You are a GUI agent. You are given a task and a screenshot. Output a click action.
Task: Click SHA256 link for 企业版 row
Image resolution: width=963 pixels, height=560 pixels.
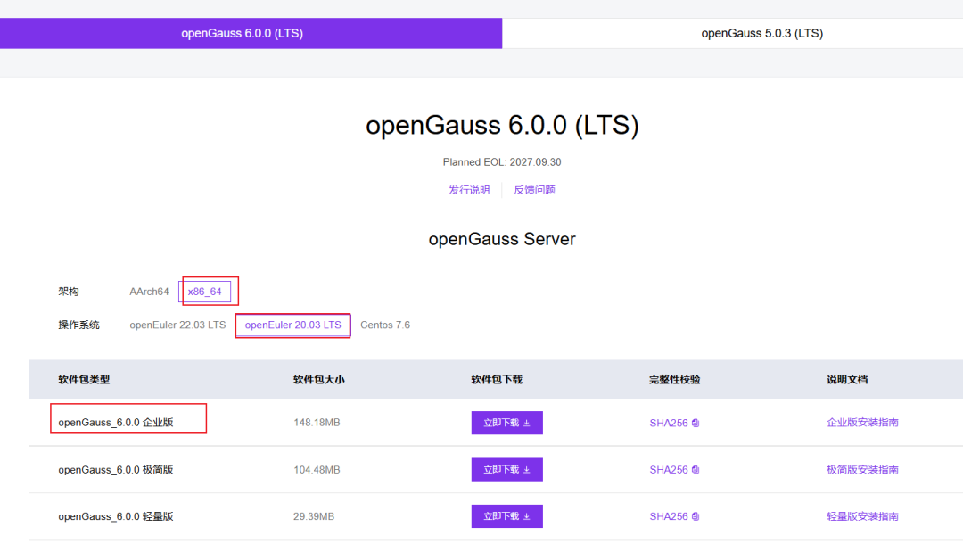pyautogui.click(x=668, y=423)
